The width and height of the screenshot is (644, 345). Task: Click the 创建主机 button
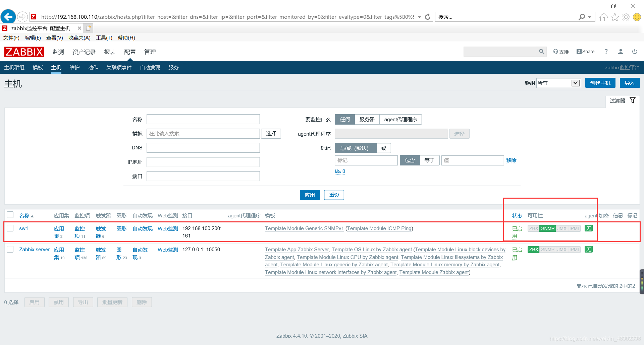pyautogui.click(x=600, y=83)
